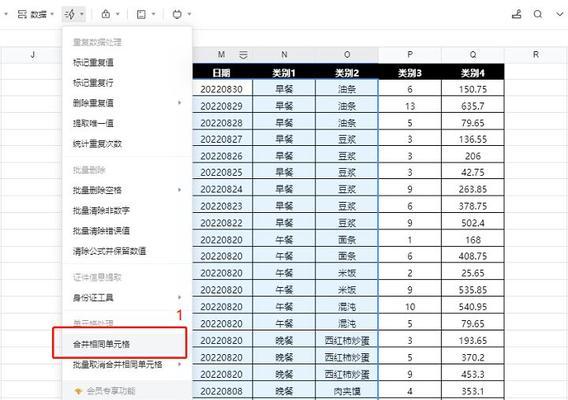568x400 pixels.
Task: Click the cell with value 206
Action: coord(473,156)
